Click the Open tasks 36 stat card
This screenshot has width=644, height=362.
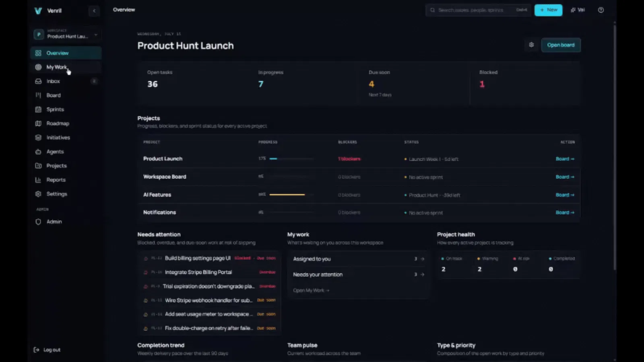[192, 83]
